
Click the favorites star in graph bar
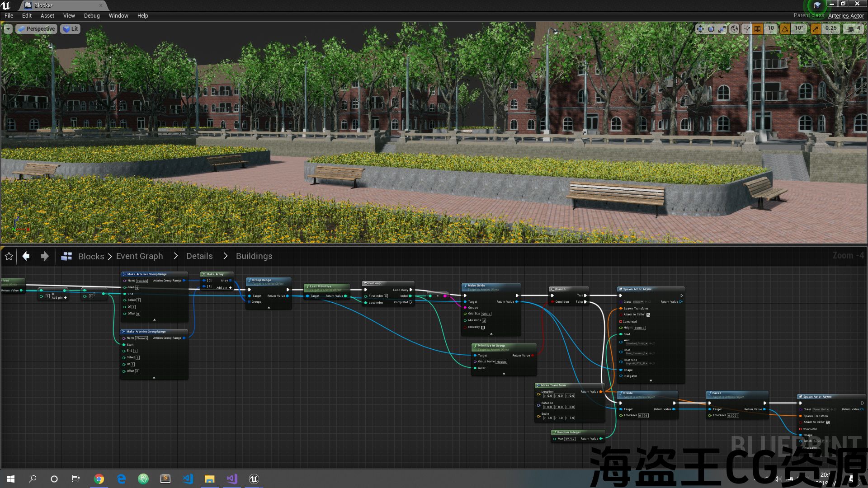tap(9, 256)
